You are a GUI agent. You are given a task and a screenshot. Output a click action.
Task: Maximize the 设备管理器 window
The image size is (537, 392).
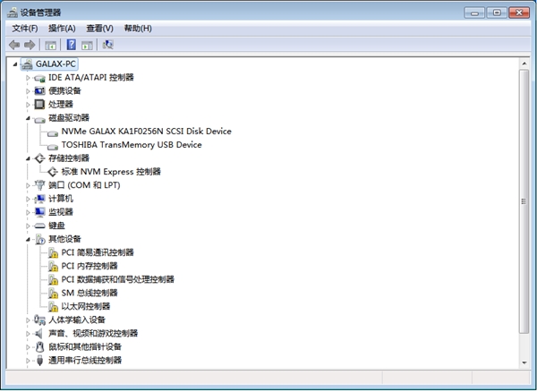pos(497,13)
